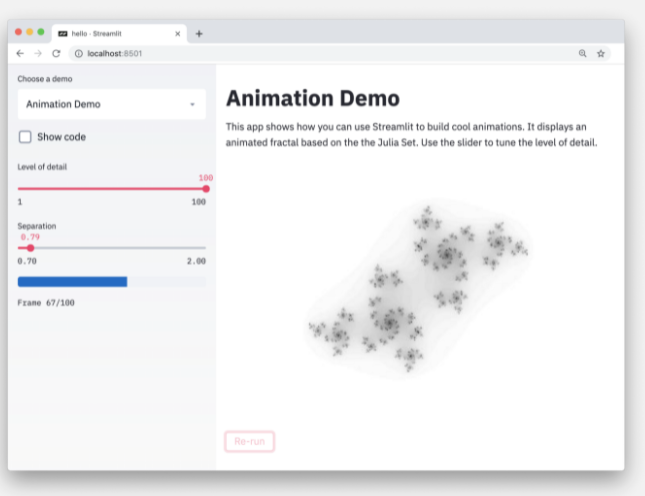Click the Separation maximum value 2.00
645x496 pixels.
pyautogui.click(x=196, y=261)
